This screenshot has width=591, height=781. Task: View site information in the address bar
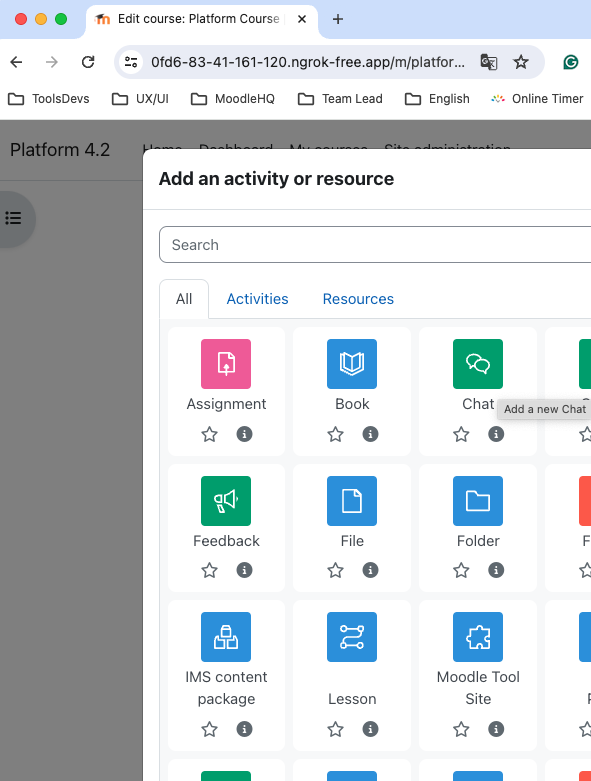point(131,62)
